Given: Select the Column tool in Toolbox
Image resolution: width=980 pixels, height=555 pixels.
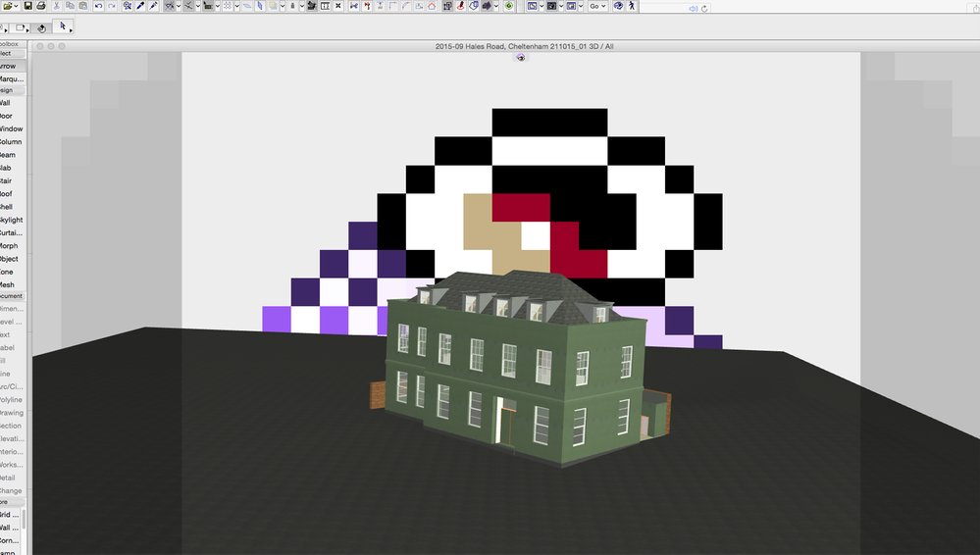Looking at the screenshot, I should point(12,142).
